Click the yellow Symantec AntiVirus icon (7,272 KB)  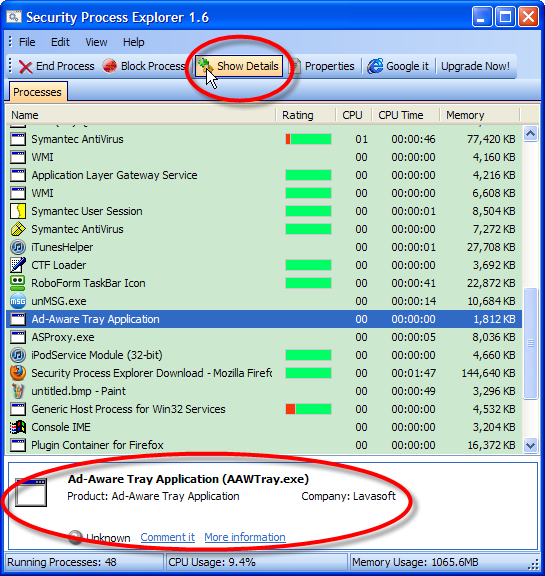tap(18, 229)
